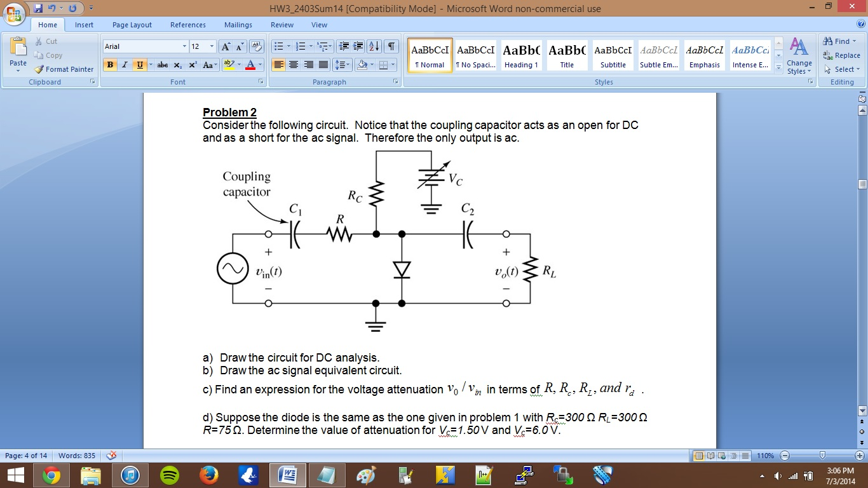The width and height of the screenshot is (868, 488).
Task: Open the Page Layout ribbon tab
Action: (132, 25)
